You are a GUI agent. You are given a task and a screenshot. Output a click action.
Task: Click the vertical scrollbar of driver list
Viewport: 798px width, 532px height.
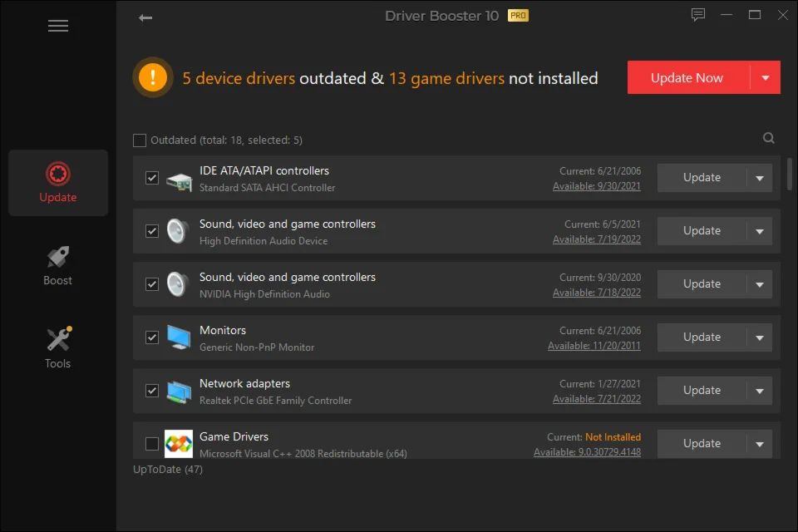point(789,175)
